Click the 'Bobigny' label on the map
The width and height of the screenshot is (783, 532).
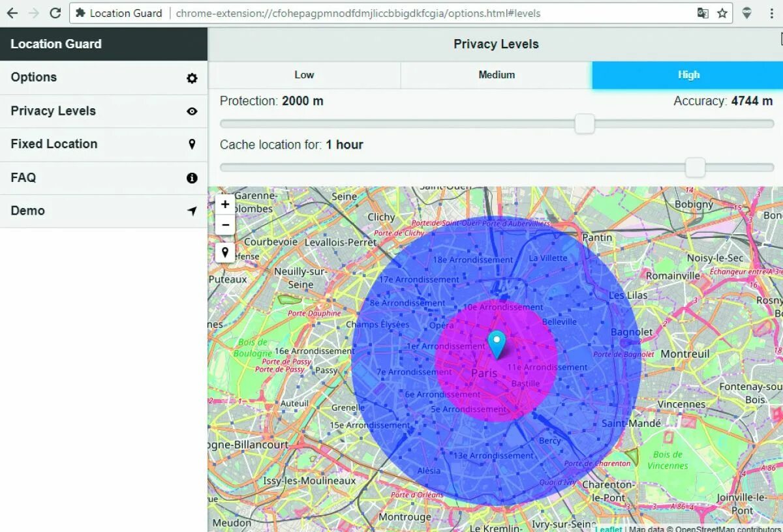(694, 204)
